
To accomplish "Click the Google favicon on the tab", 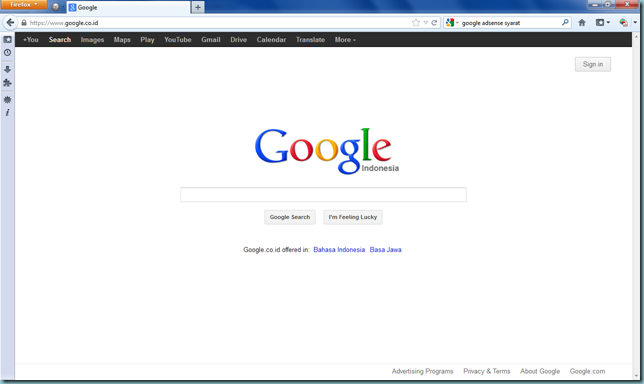I will coord(72,7).
